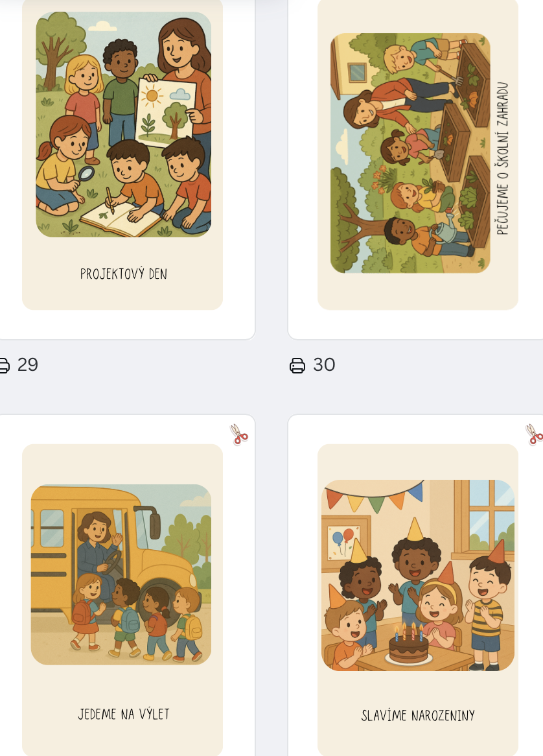
Task: Open the rotated school garden illustration
Action: (x=410, y=153)
